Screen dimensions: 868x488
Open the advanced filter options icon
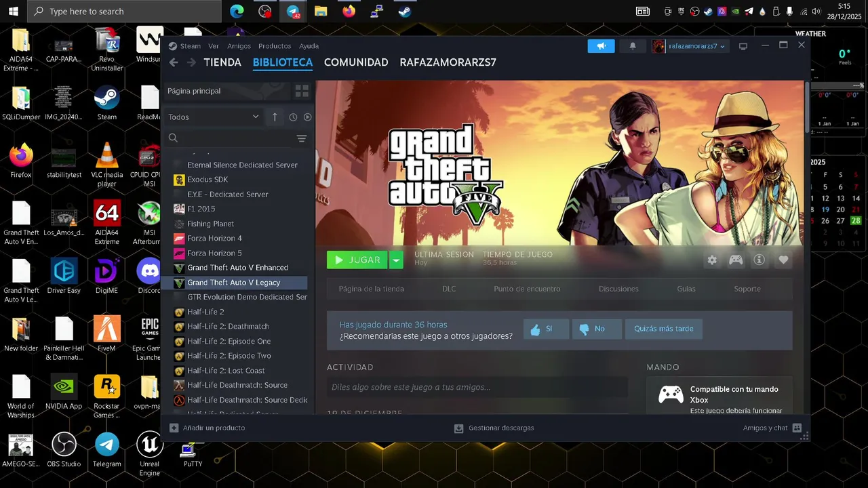pyautogui.click(x=302, y=138)
